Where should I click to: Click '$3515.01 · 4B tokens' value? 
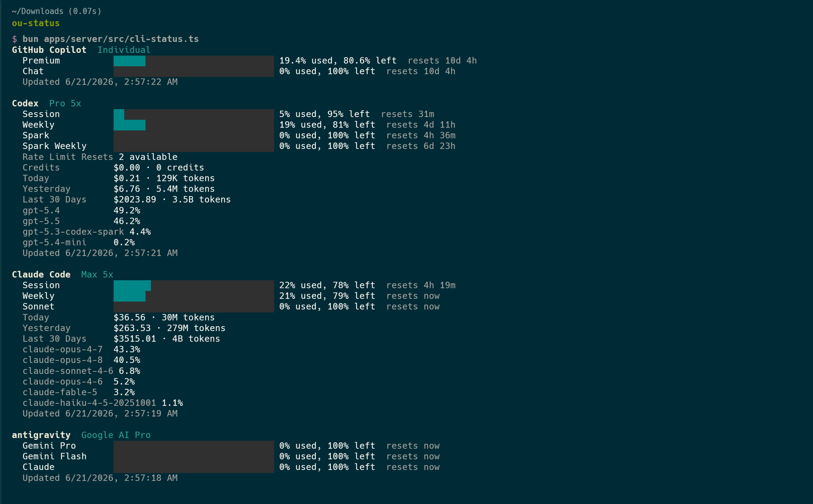167,339
